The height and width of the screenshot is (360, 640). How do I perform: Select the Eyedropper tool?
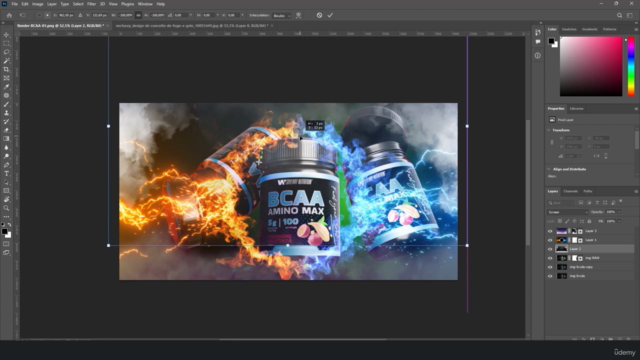(x=6, y=87)
